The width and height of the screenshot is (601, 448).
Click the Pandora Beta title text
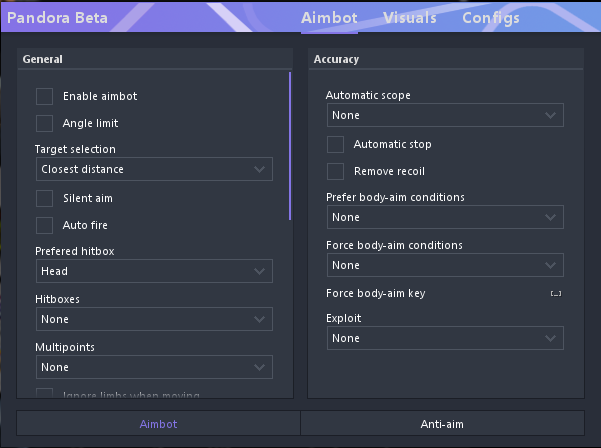tap(57, 18)
